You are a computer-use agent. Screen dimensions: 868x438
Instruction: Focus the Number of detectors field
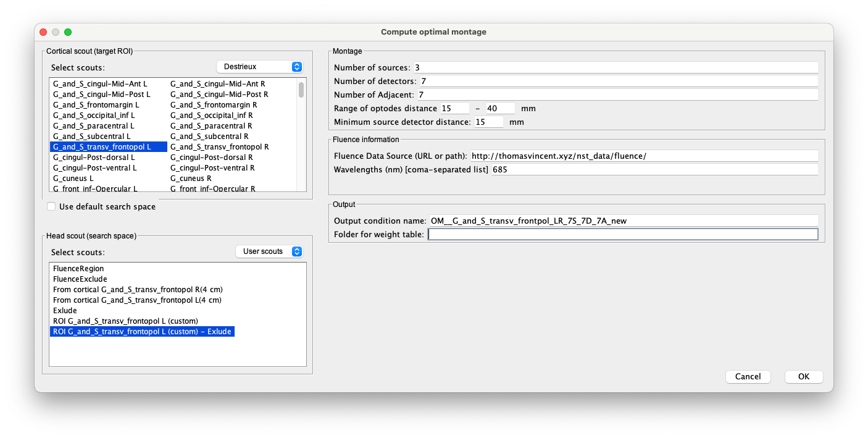[x=619, y=81]
